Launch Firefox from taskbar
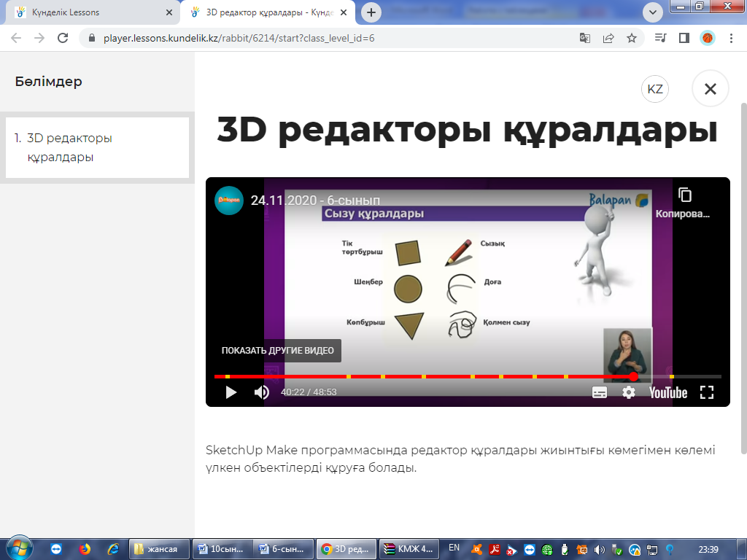 click(x=85, y=549)
